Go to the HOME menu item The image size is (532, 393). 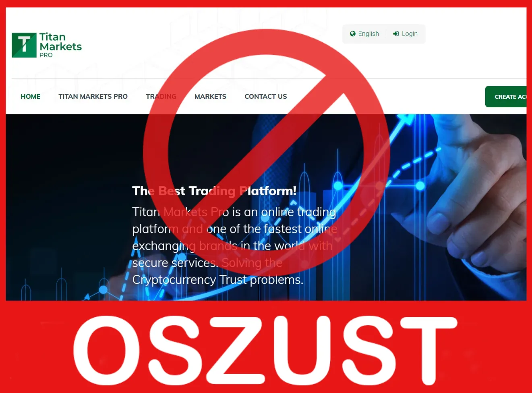coord(31,97)
